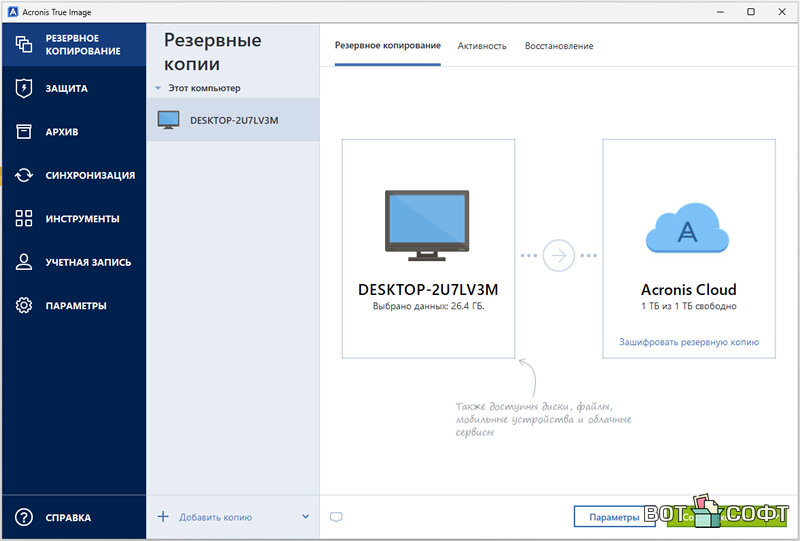This screenshot has width=800, height=541.
Task: Select the Archive (Архив) box icon
Action: (x=24, y=132)
